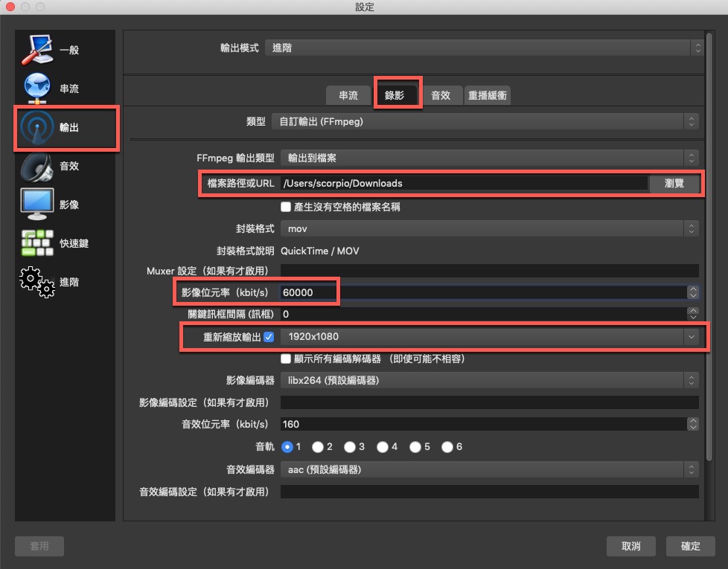Open the 進階 (Advanced) gears icon
The image size is (728, 569).
pos(37,282)
